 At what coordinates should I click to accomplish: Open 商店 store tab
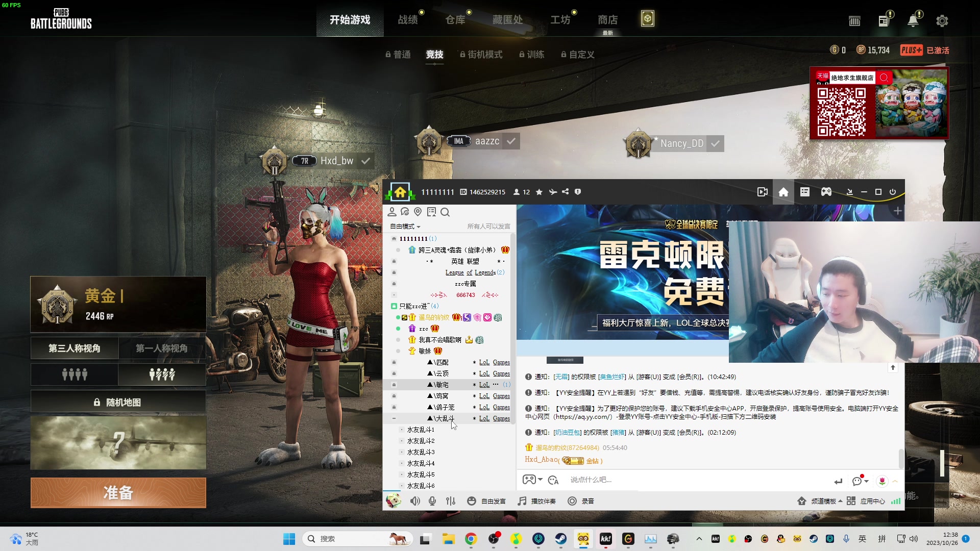click(607, 20)
